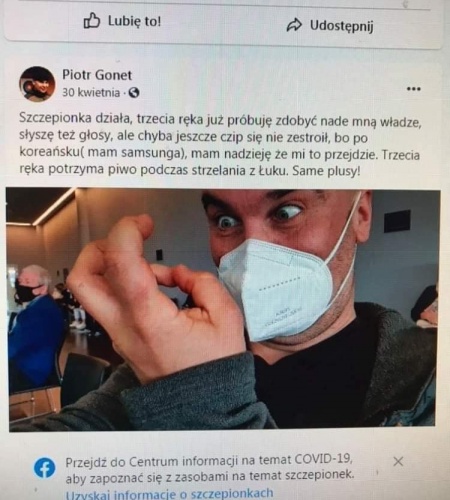The height and width of the screenshot is (500, 450).
Task: Click the globe public-audience icon
Action: pyautogui.click(x=134, y=93)
